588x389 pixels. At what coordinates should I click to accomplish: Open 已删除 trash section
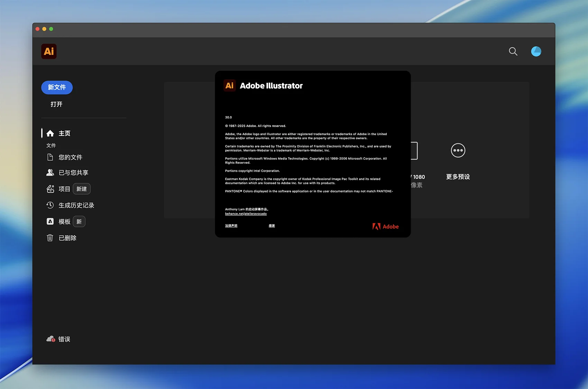click(x=67, y=238)
